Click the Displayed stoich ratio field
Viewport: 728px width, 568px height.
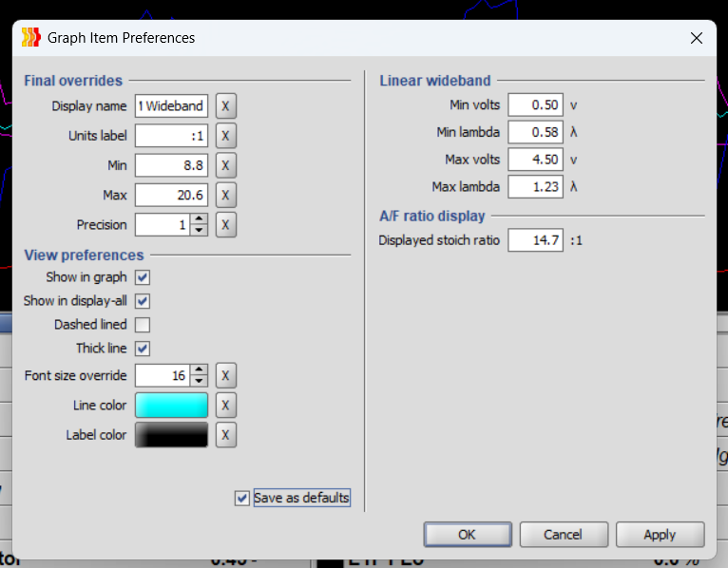(535, 240)
